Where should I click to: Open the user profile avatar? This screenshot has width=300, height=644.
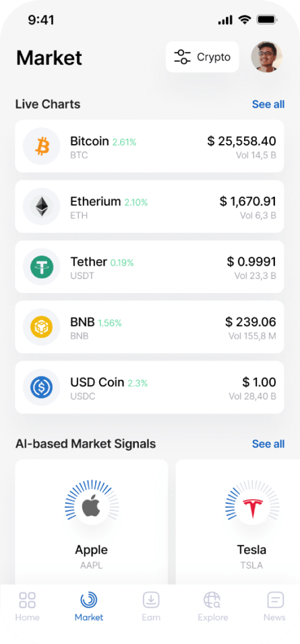267,57
